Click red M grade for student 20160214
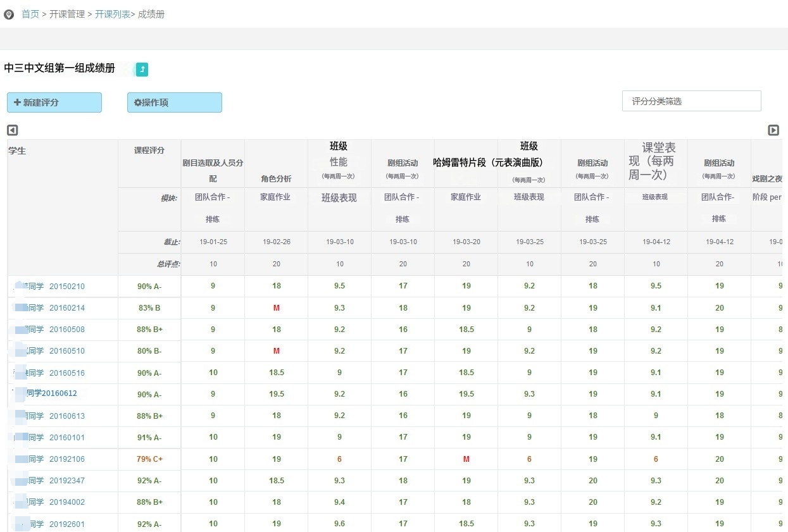 [x=277, y=308]
